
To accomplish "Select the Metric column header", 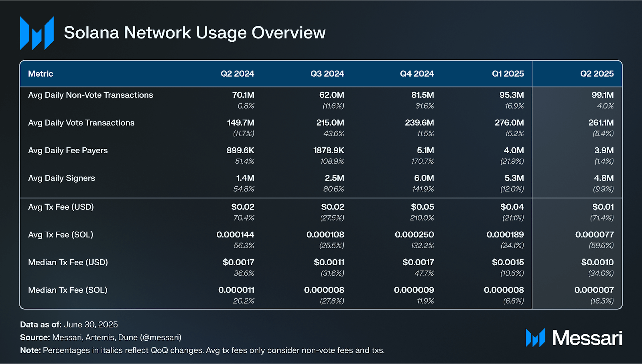I will pos(41,74).
